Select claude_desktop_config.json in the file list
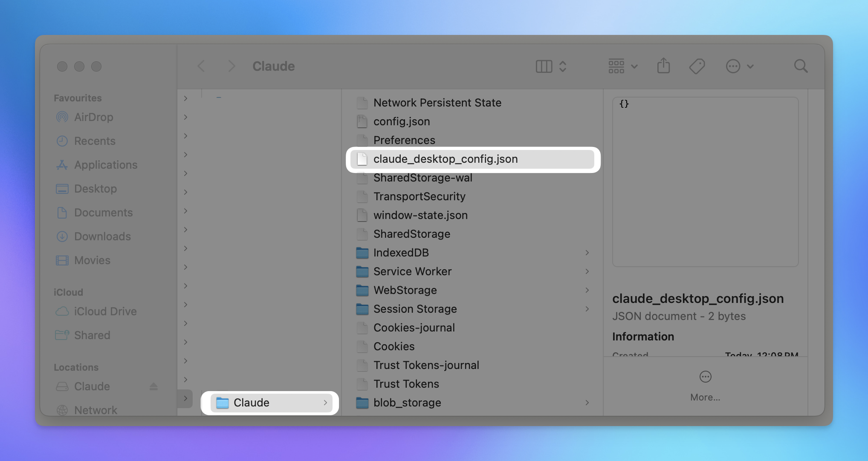Image resolution: width=868 pixels, height=461 pixels. [x=472, y=159]
